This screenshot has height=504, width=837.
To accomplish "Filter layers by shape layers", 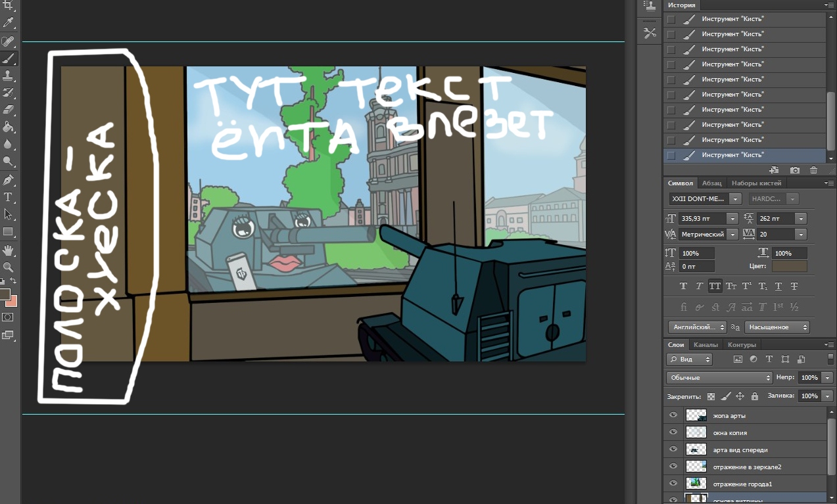I will (785, 359).
